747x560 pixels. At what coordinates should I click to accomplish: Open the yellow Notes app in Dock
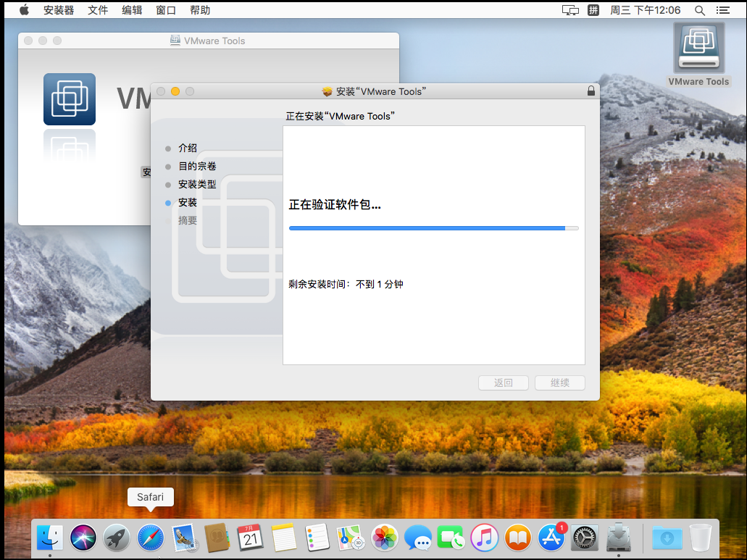point(284,538)
